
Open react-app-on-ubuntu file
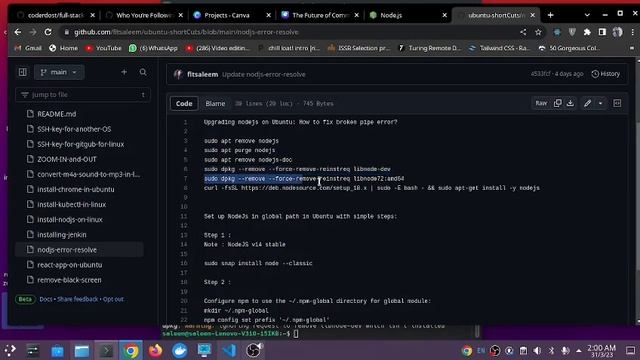click(69, 265)
